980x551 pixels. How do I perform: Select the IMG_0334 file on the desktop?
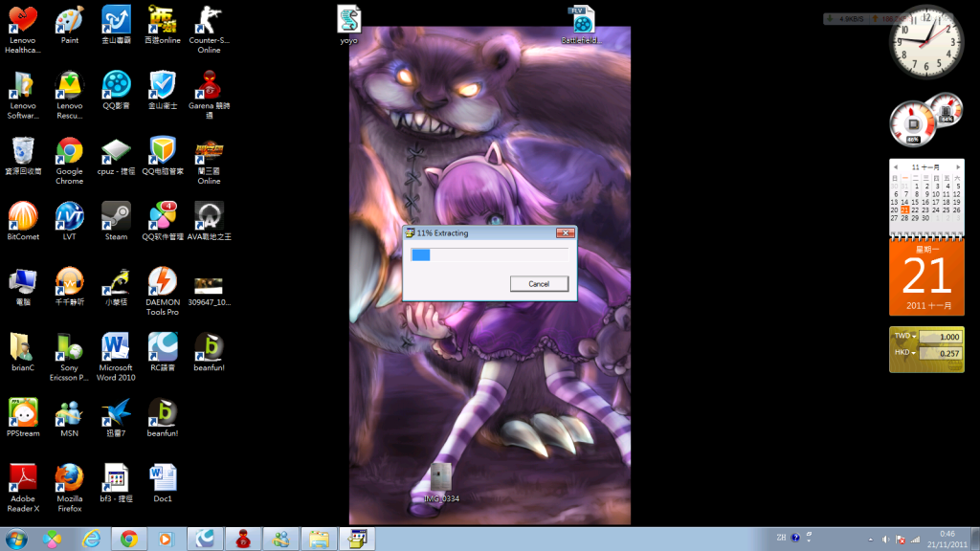pyautogui.click(x=441, y=482)
